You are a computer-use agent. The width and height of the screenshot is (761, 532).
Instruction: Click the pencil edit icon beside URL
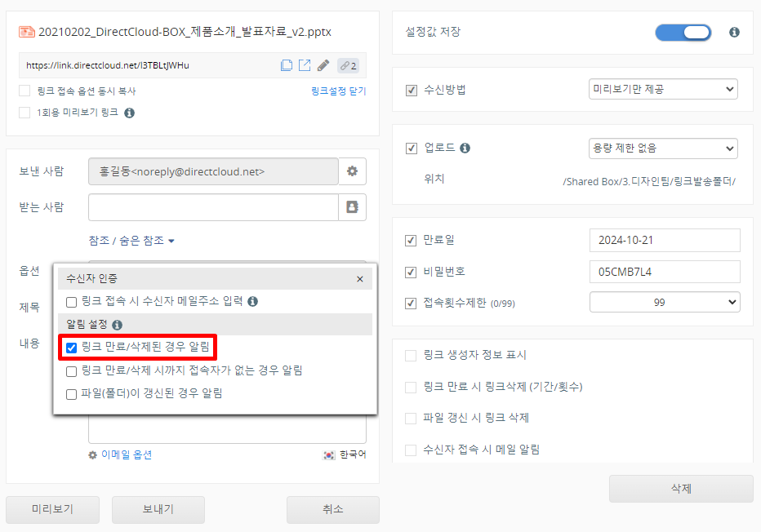pyautogui.click(x=323, y=65)
